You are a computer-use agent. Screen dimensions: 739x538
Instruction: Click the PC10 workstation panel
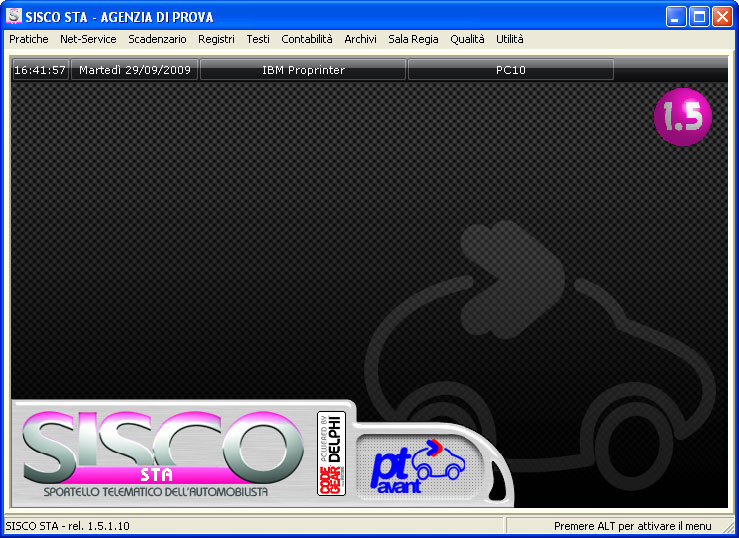click(510, 70)
